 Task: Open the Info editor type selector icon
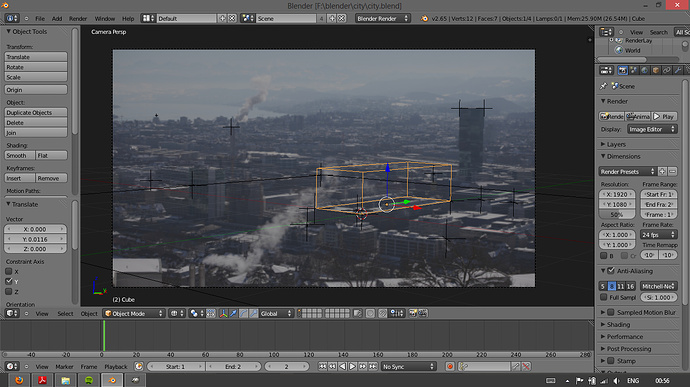click(12, 18)
